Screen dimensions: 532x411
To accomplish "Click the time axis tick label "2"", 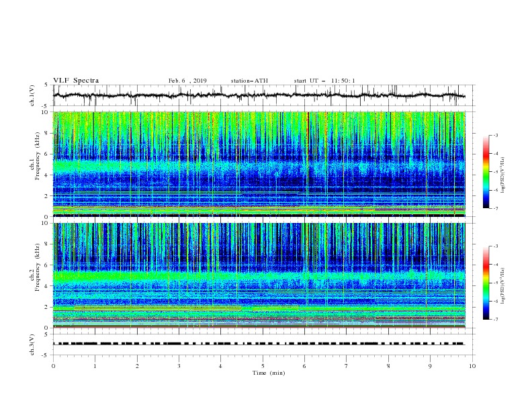I will click(x=137, y=366).
